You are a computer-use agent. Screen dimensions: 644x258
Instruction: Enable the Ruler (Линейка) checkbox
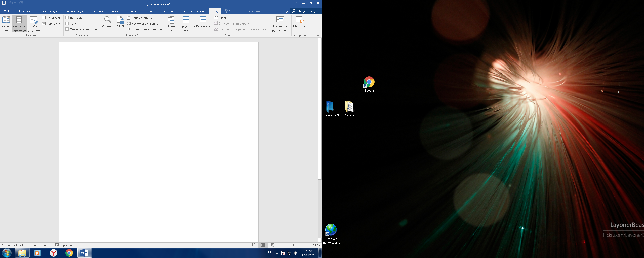[67, 18]
